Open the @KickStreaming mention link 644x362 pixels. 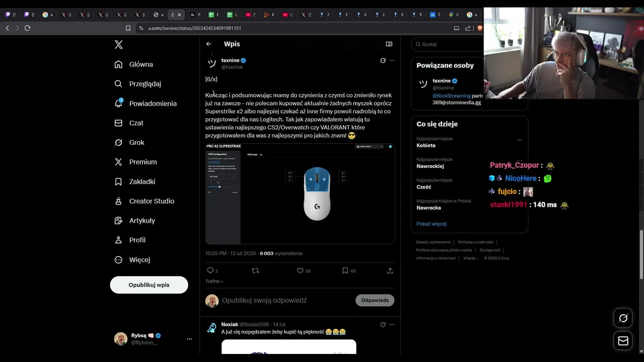pos(451,96)
